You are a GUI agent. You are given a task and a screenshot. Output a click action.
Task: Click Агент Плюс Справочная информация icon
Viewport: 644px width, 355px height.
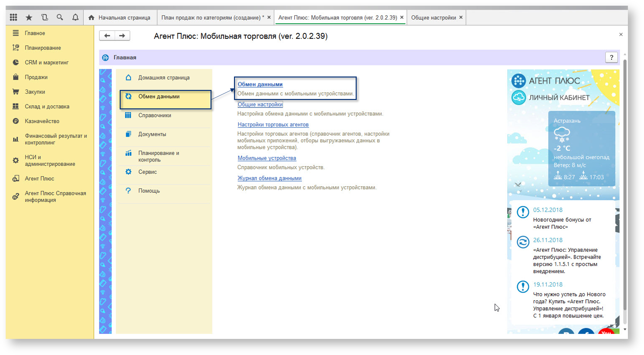click(x=15, y=197)
